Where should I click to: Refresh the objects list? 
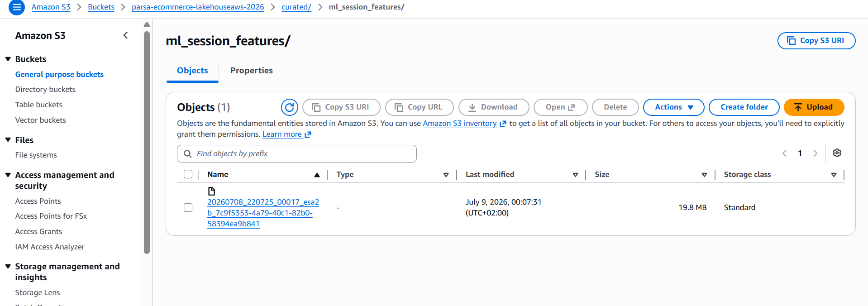pos(290,107)
